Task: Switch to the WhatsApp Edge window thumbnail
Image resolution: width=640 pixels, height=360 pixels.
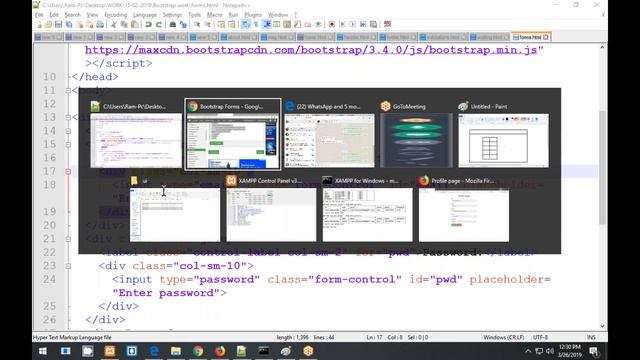Action: click(329, 134)
